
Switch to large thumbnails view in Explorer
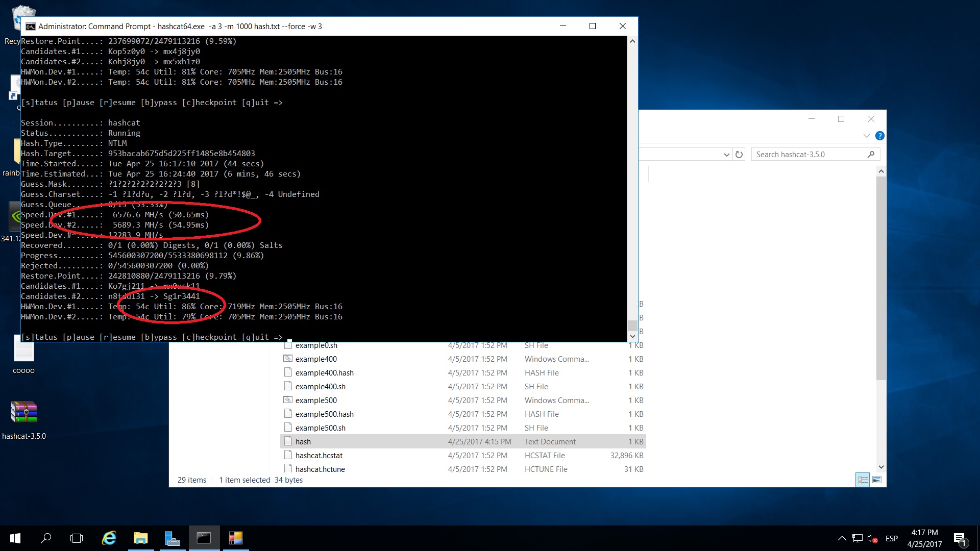[x=876, y=480]
